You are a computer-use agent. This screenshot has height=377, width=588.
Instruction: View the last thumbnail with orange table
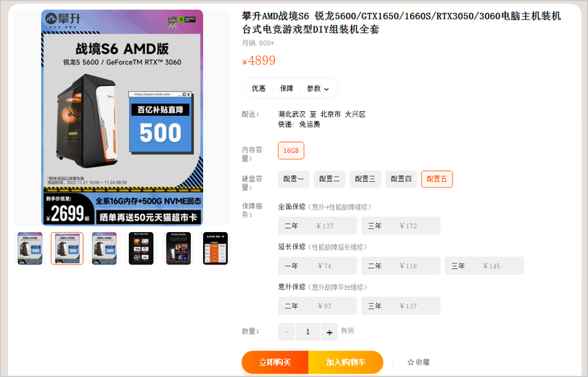pos(216,248)
